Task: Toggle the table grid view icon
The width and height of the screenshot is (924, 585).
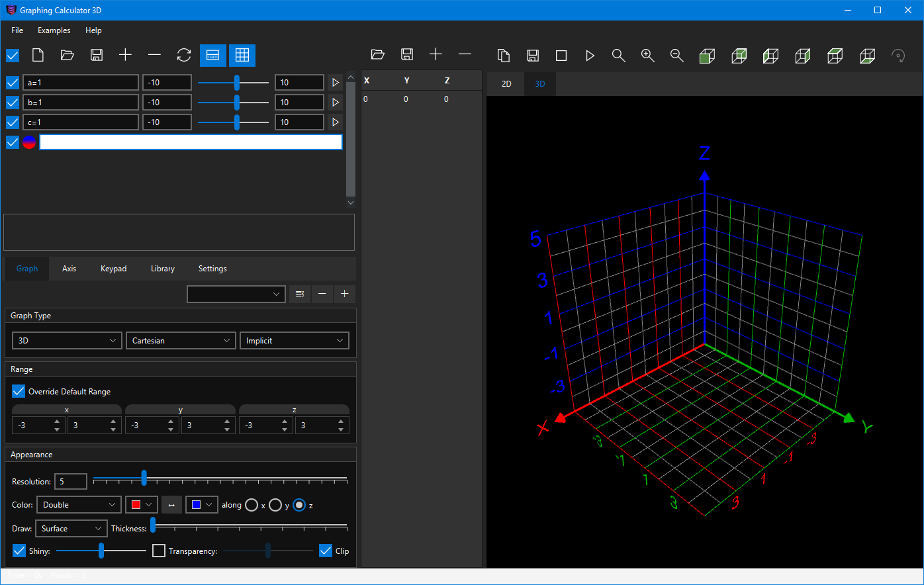Action: tap(242, 56)
